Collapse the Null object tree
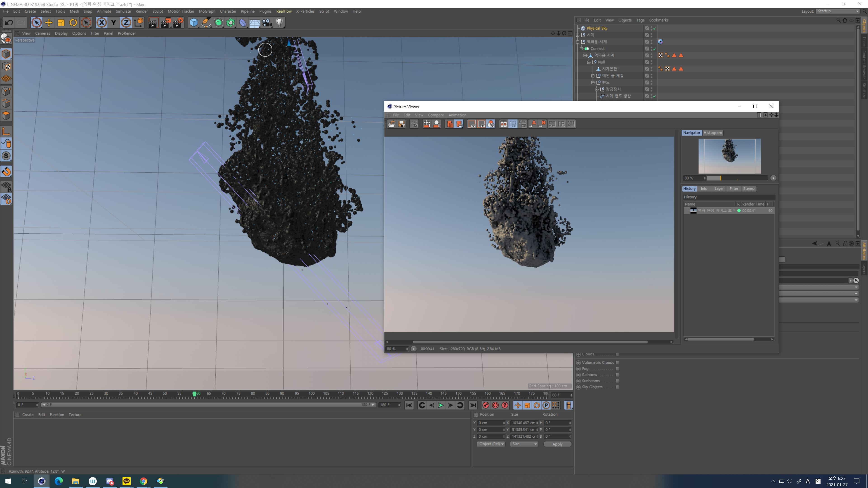Image resolution: width=868 pixels, height=488 pixels. coord(589,62)
